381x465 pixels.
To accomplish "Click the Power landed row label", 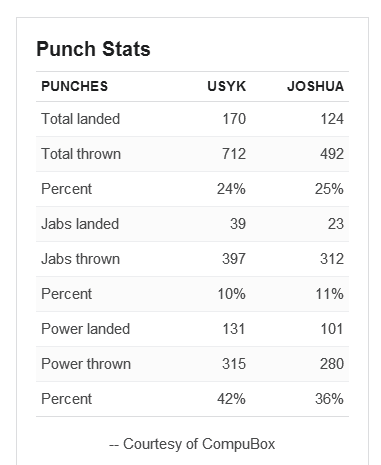I will (x=85, y=329).
